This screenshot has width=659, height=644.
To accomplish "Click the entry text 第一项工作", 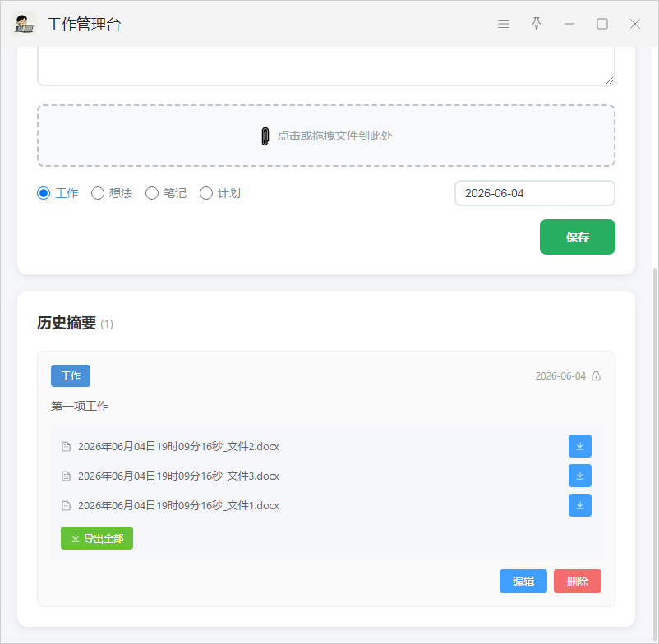I will pyautogui.click(x=80, y=406).
